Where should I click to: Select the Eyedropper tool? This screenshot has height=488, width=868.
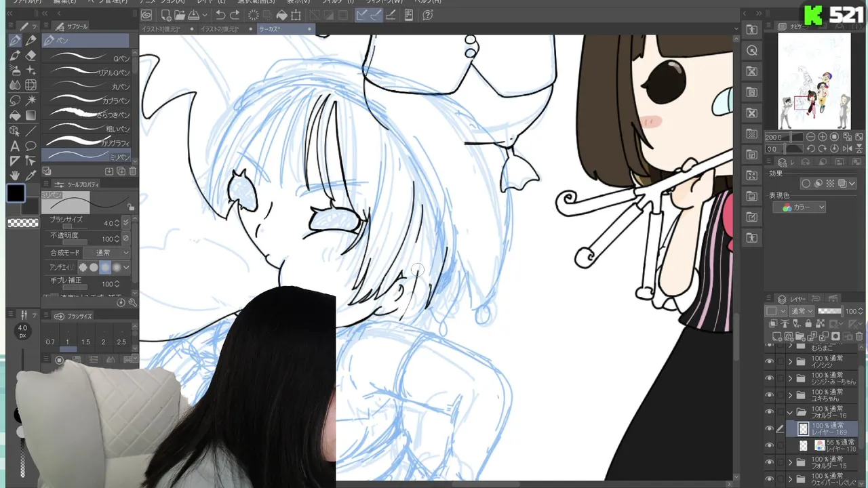(x=31, y=176)
